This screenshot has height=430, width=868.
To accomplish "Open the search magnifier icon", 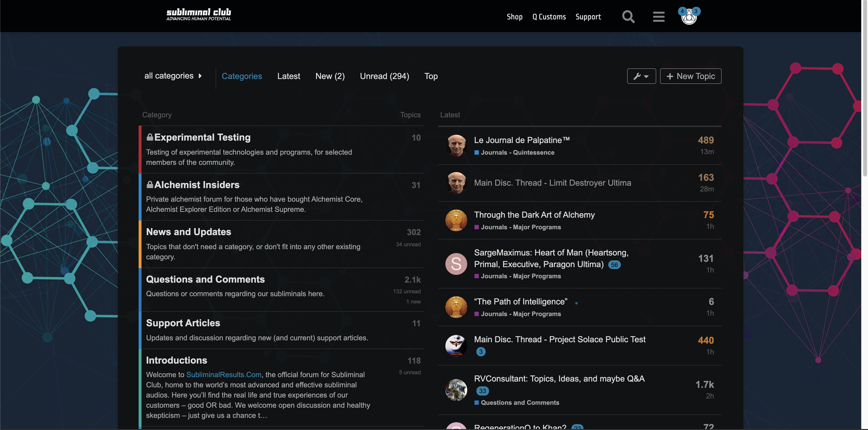I will point(628,16).
